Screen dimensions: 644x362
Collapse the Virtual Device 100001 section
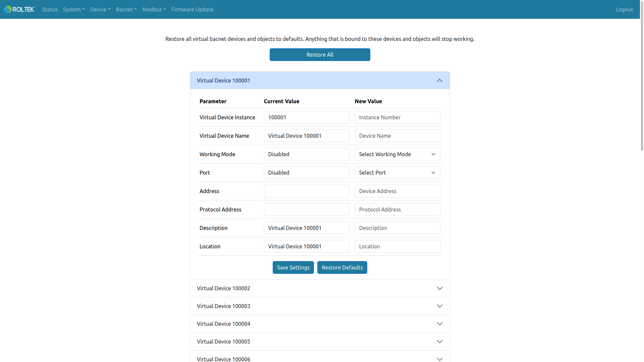click(320, 80)
